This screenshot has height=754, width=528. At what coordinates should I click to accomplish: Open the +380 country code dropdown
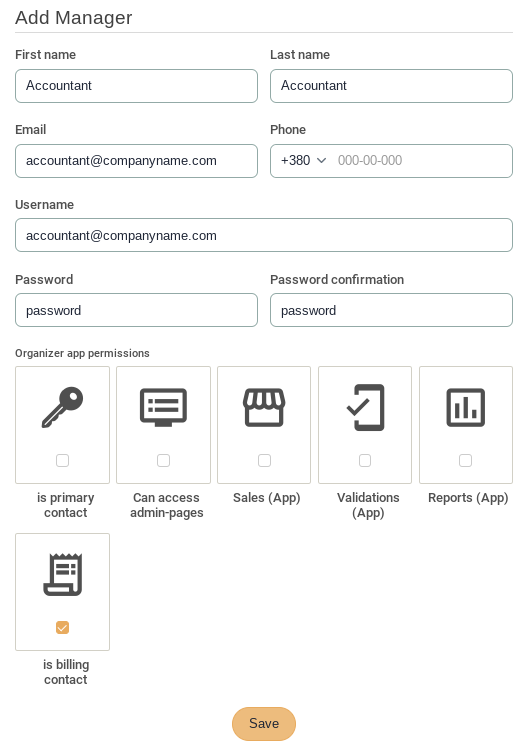[x=303, y=161]
